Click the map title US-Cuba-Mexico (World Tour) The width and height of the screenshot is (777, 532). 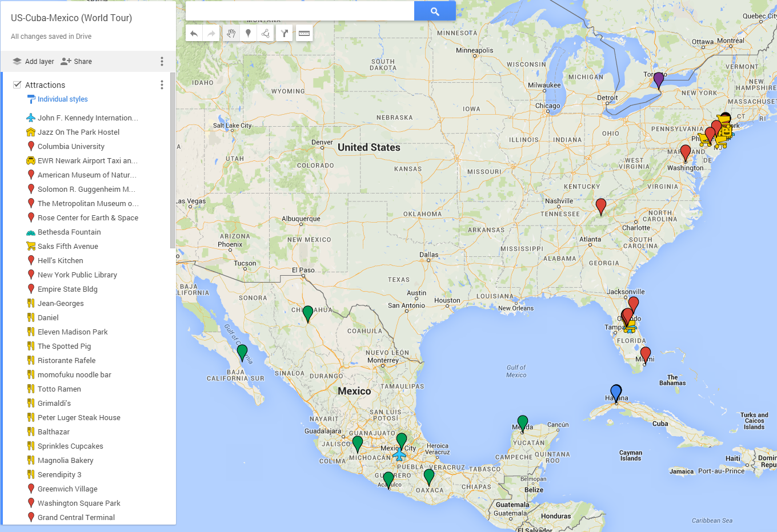click(71, 18)
